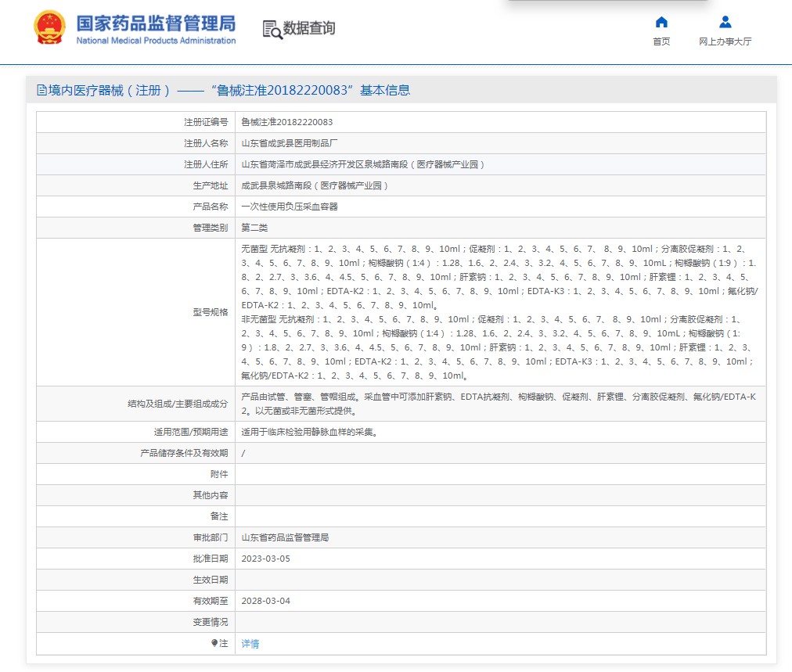Click approval department 山东省药品监督管理局
The height and width of the screenshot is (672, 792).
click(x=285, y=537)
